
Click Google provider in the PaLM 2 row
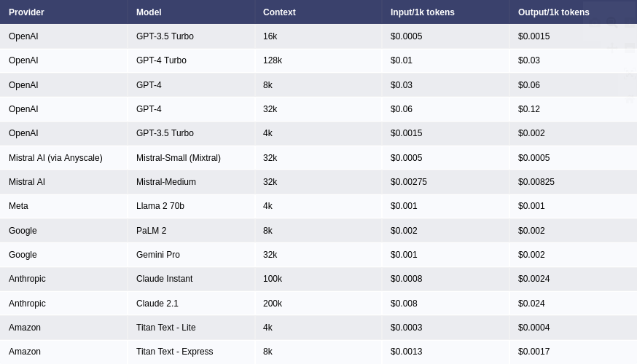pyautogui.click(x=23, y=231)
